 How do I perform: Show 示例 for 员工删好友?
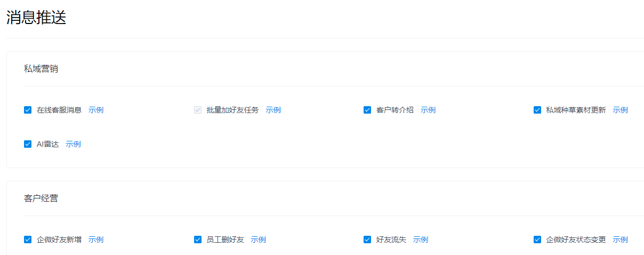click(x=258, y=240)
